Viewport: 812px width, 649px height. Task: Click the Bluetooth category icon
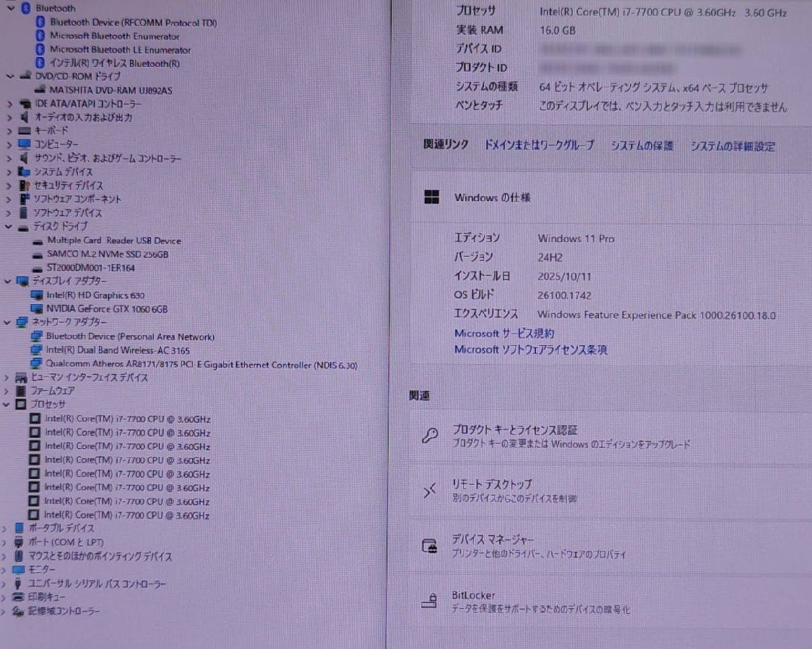click(x=26, y=8)
